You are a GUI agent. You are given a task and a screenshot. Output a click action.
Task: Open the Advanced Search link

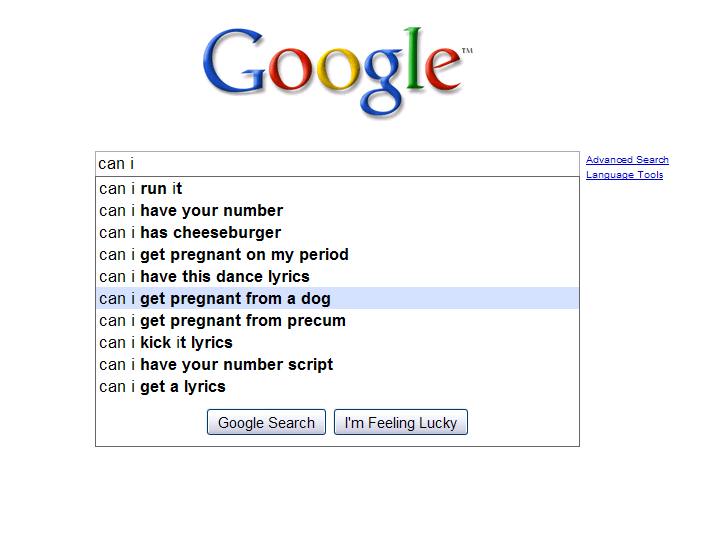tap(627, 160)
